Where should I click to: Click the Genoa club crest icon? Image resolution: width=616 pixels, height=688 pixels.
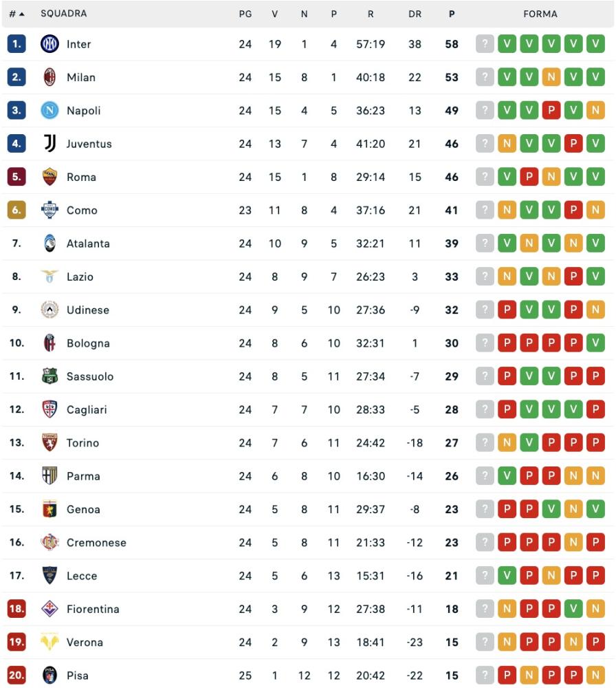point(49,509)
